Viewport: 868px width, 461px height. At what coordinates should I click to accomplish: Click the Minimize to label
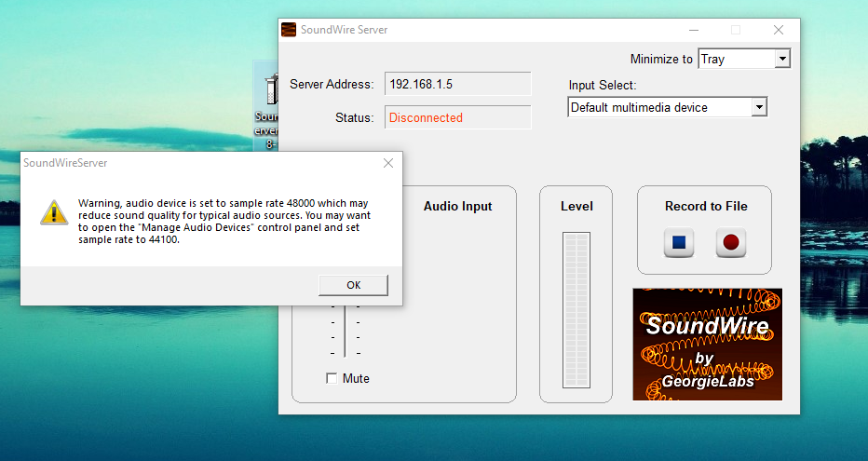coord(661,59)
